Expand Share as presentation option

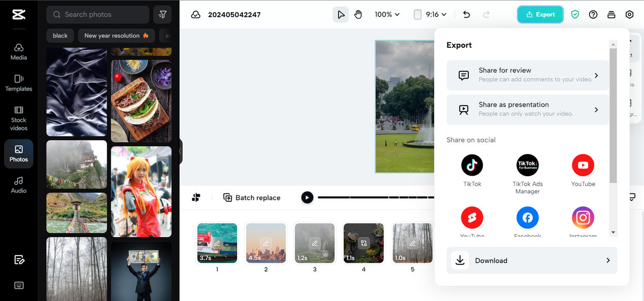click(527, 110)
